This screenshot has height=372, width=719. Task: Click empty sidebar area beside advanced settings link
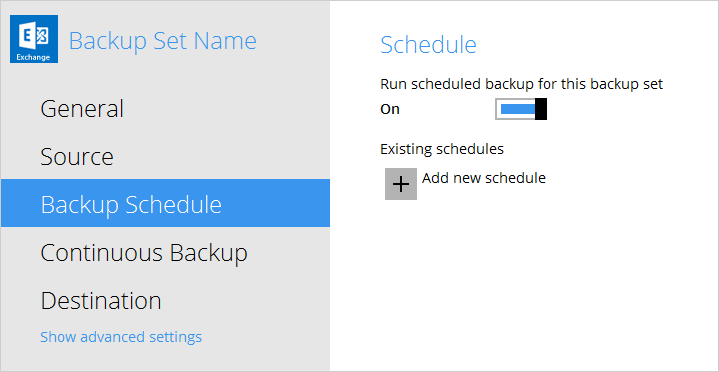click(x=266, y=337)
